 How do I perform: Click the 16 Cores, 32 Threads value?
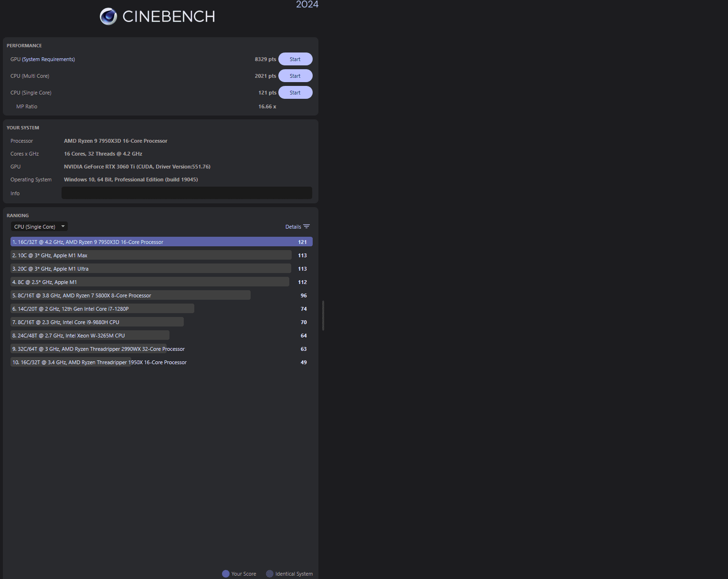click(x=103, y=154)
